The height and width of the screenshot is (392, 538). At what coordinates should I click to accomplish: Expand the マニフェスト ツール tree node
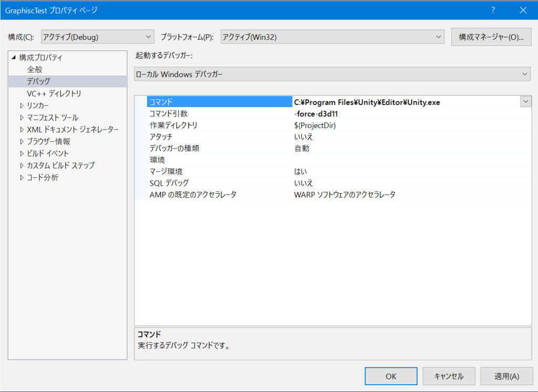click(22, 118)
